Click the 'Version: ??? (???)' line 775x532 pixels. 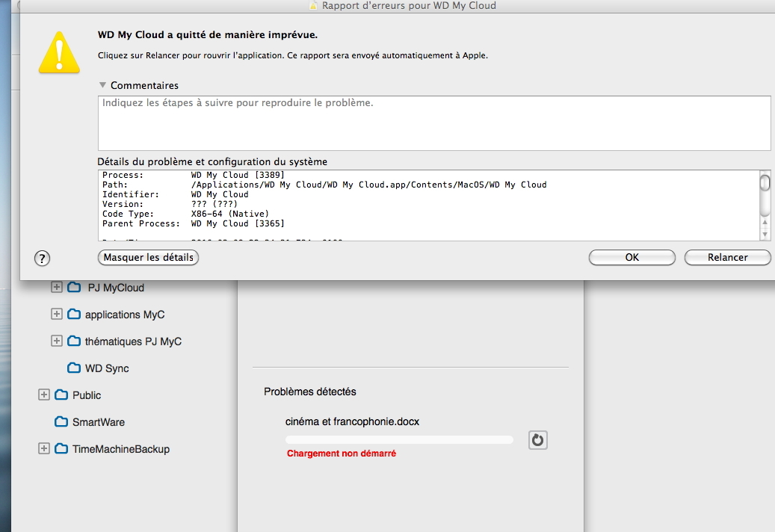point(170,204)
